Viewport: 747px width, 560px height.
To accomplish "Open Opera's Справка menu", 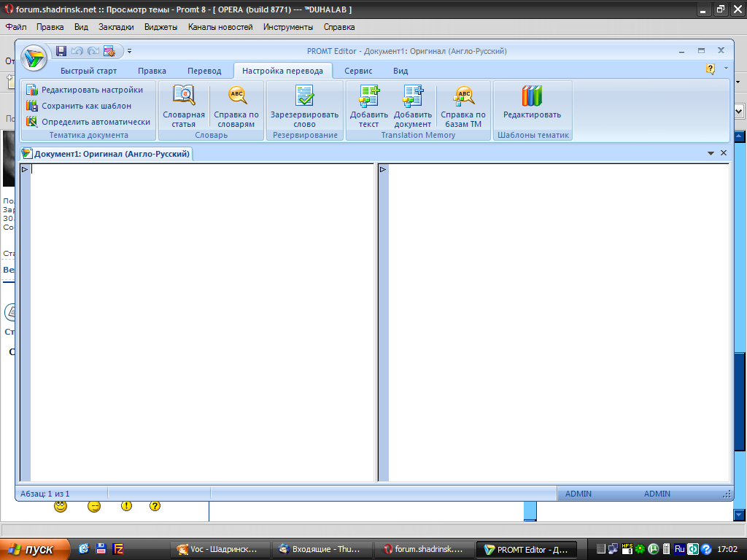I will tap(339, 27).
